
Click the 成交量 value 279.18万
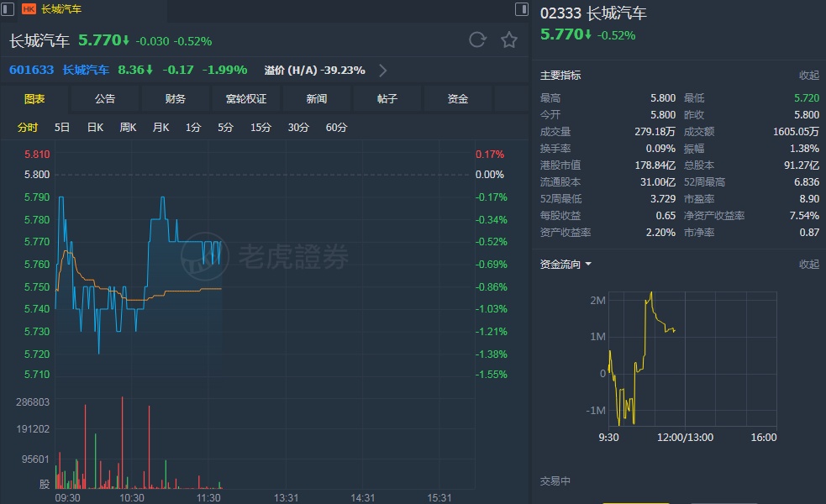655,132
